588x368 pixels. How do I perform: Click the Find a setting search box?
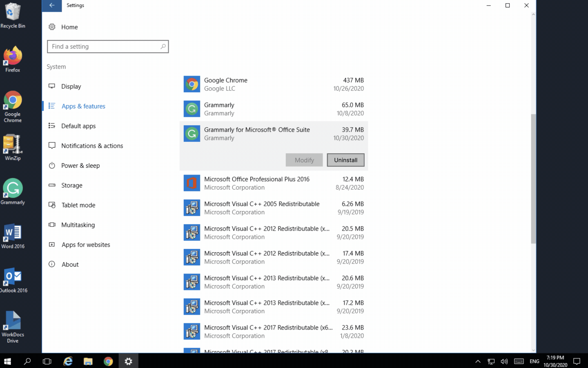tap(108, 47)
